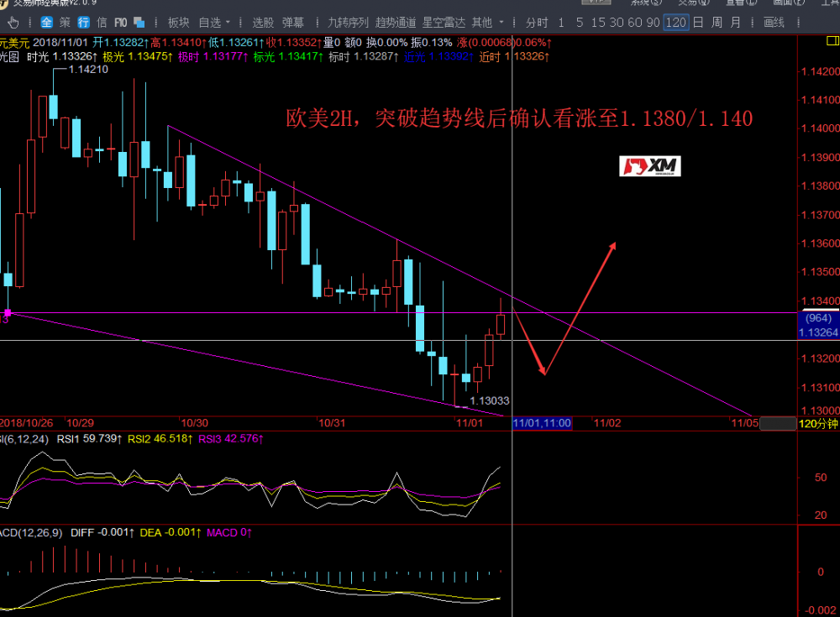Click the RSI3 42.576 value
Screen dimensions: 840x617
[231, 439]
